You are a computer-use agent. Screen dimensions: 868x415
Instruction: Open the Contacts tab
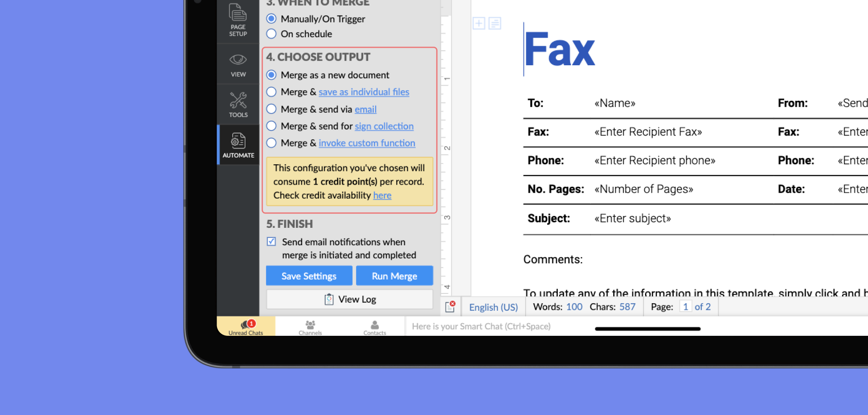click(x=375, y=326)
